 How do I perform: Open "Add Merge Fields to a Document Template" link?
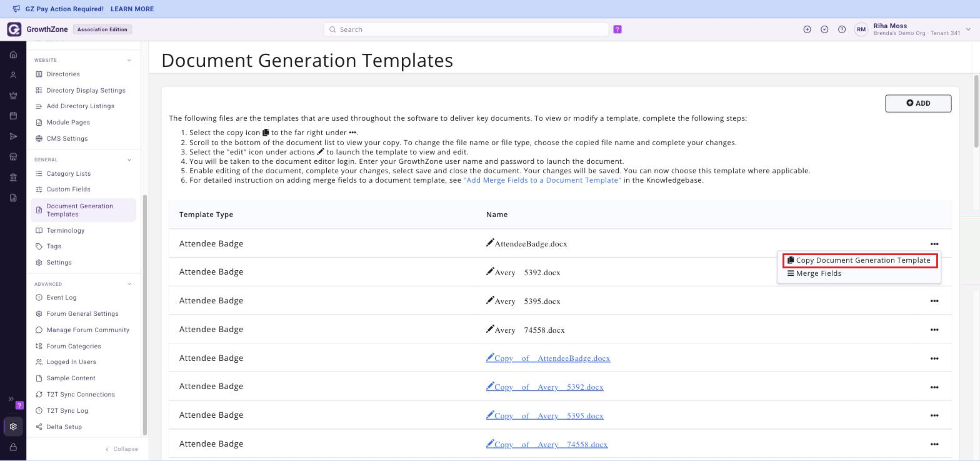coord(542,180)
